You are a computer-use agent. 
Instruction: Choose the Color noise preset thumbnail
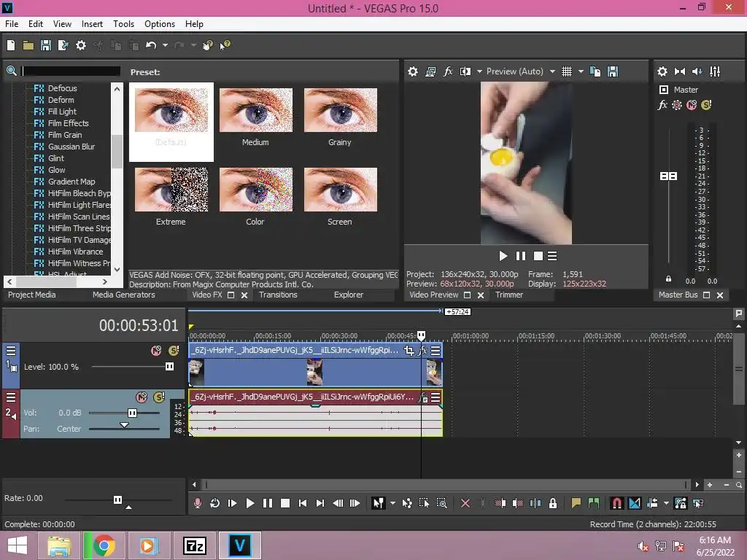point(256,190)
